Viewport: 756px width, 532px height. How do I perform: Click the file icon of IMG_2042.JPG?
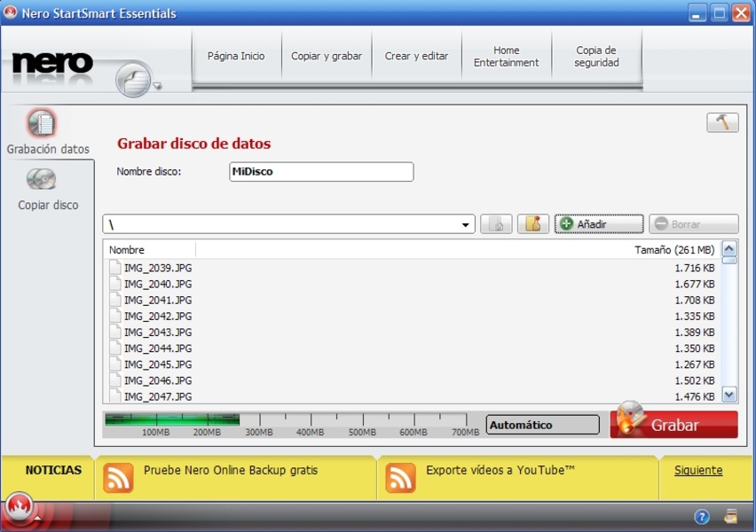pos(114,316)
